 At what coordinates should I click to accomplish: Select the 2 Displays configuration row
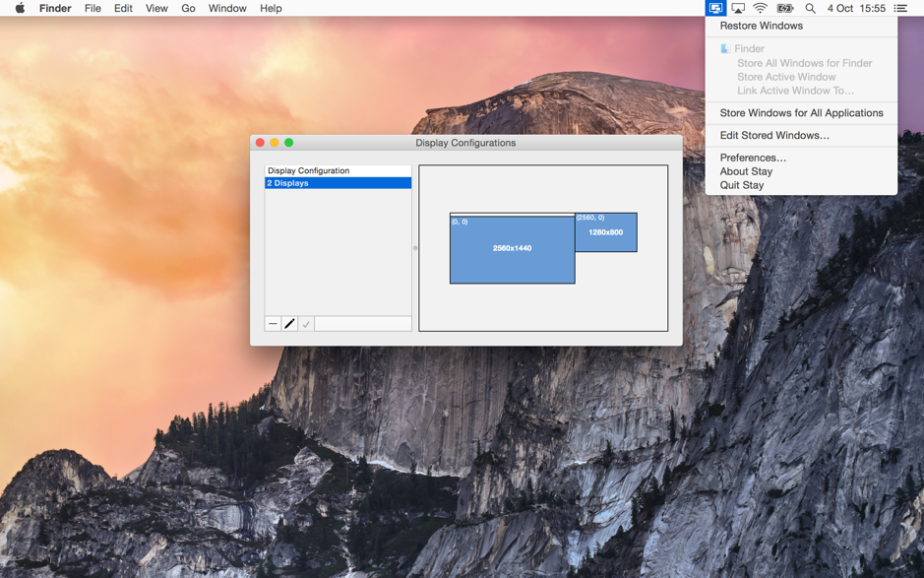pos(338,183)
